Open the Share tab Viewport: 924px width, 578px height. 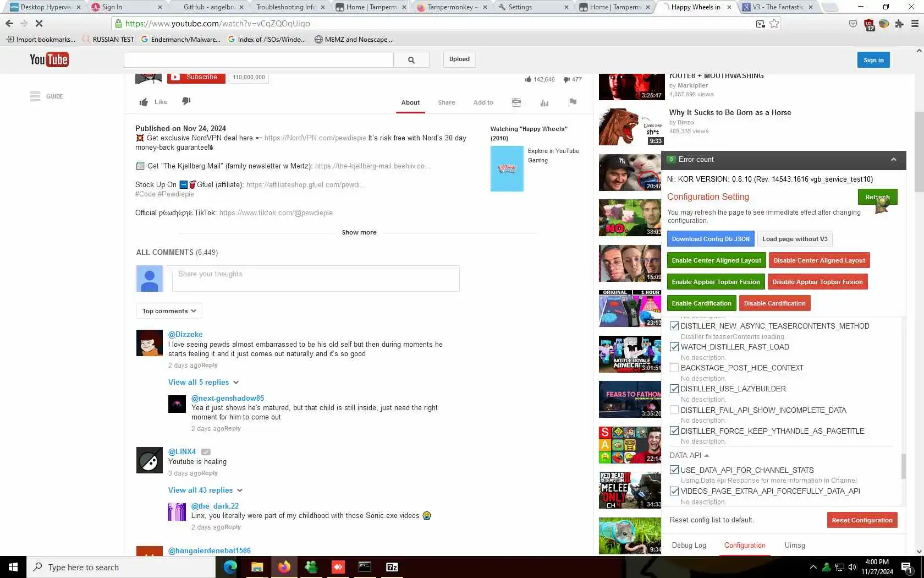[x=447, y=103]
